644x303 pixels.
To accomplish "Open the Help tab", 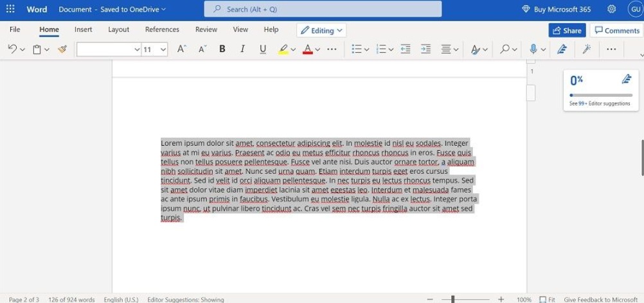I will click(x=271, y=30).
